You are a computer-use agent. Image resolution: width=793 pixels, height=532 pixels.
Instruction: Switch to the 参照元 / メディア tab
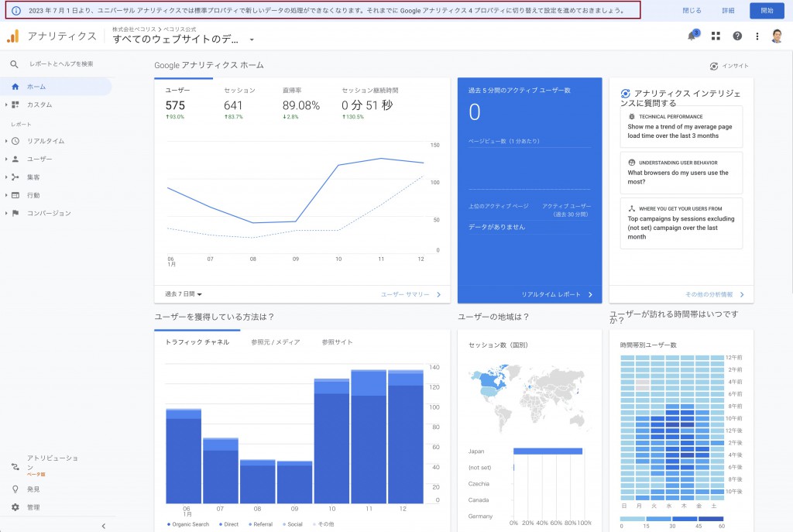(x=276, y=342)
